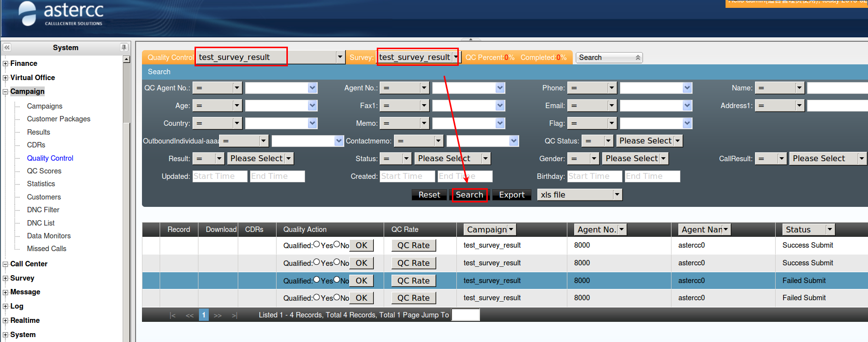The height and width of the screenshot is (342, 868).
Task: Select No for Qualified in second row
Action: pyautogui.click(x=337, y=262)
